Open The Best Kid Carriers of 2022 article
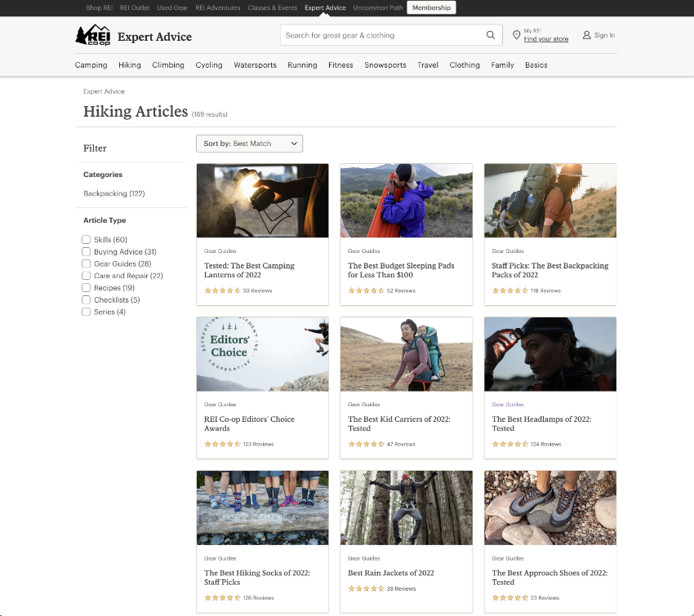The height and width of the screenshot is (616, 694). point(398,423)
